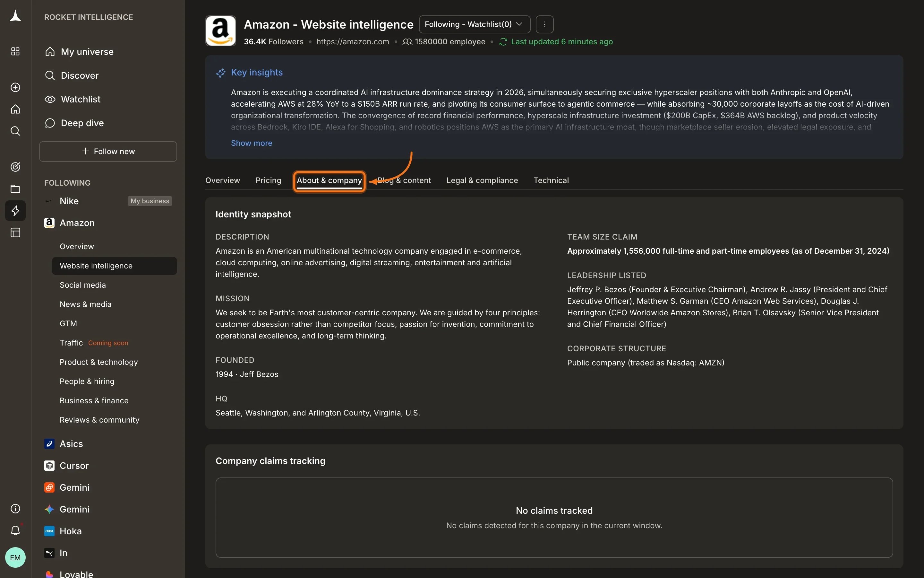The height and width of the screenshot is (578, 924).
Task: Click the three-dot more options button
Action: pos(544,24)
